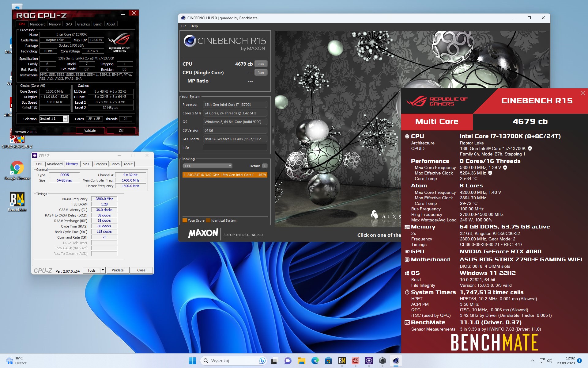
Task: Open the Google Chrome desktop icon
Action: pyautogui.click(x=17, y=170)
